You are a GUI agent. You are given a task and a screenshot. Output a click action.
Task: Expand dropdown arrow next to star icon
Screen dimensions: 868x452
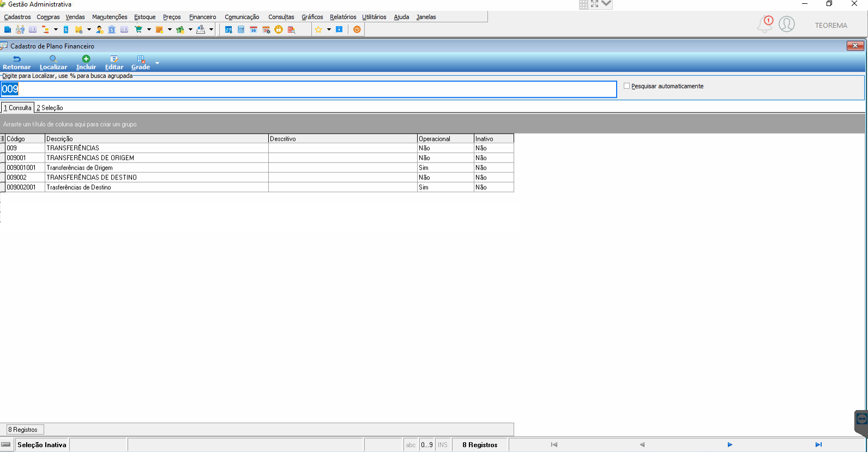point(329,29)
